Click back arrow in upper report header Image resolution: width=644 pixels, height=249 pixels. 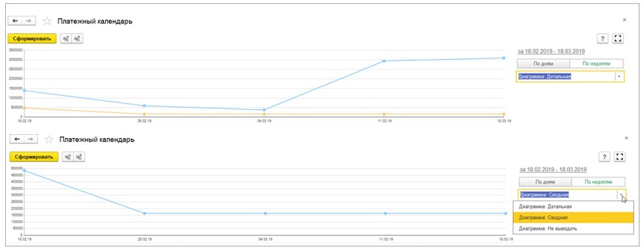pos(15,21)
